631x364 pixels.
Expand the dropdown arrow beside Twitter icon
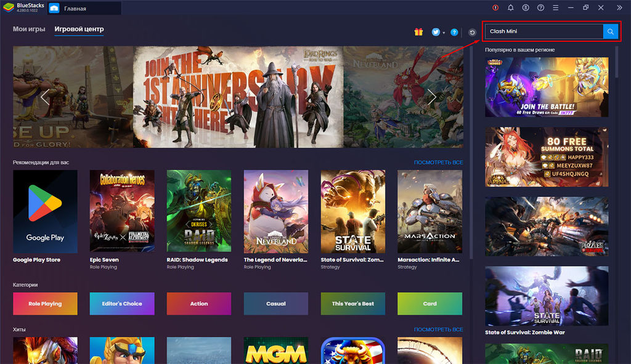pos(444,33)
